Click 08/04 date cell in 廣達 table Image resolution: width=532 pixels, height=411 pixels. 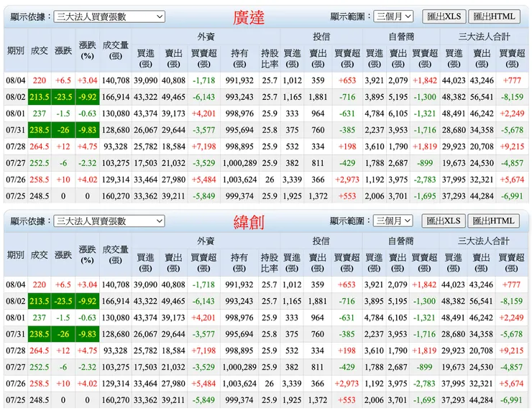(x=16, y=80)
